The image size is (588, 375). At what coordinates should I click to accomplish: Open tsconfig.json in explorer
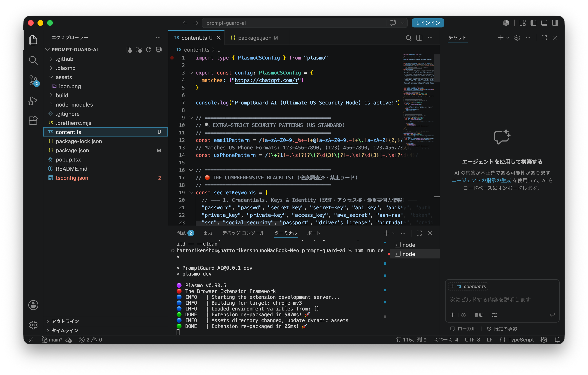click(x=106, y=178)
